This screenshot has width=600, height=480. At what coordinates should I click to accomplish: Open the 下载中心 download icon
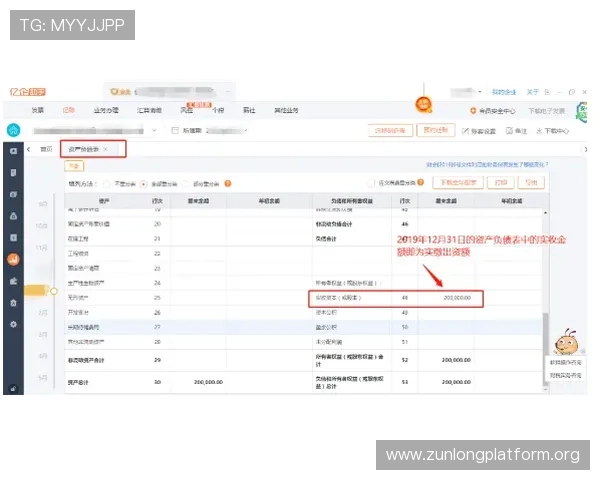pos(539,131)
